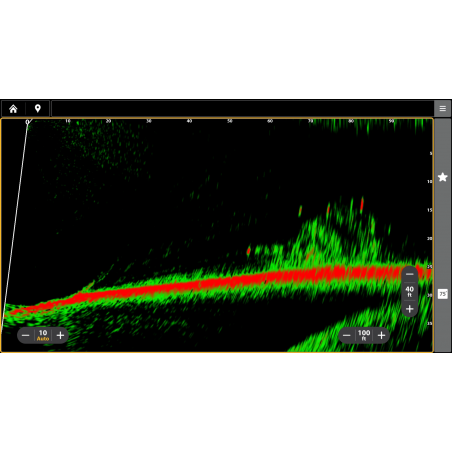Tap the isolated red target near the bottom

pyautogui.click(x=249, y=251)
